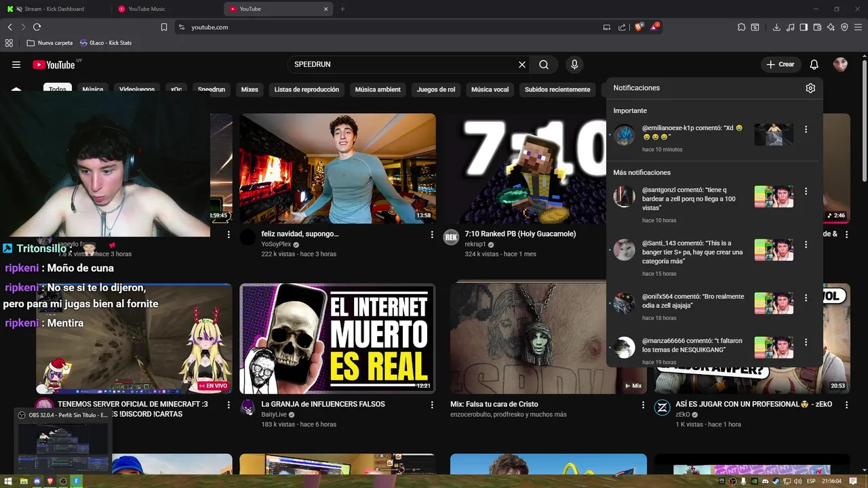Screen dimensions: 868x488
Task: Click the notifications bell icon
Action: 814,64
